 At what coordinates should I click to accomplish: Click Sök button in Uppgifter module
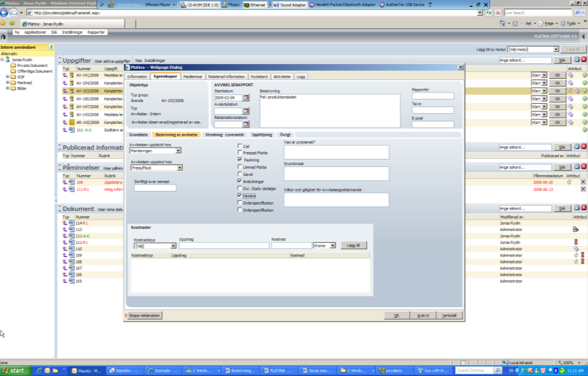[562, 60]
